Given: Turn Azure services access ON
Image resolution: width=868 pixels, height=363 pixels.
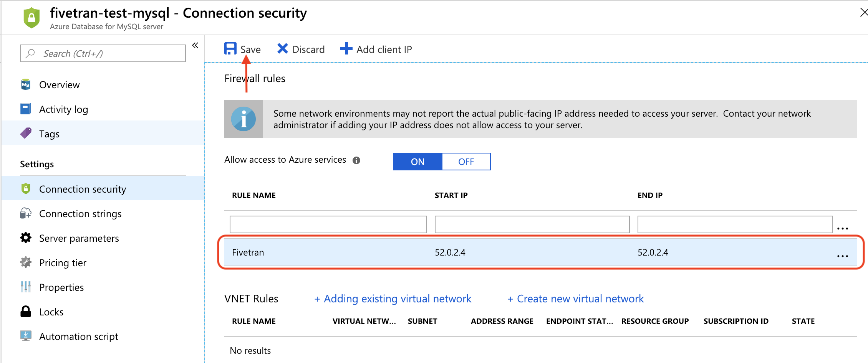Looking at the screenshot, I should tap(418, 162).
